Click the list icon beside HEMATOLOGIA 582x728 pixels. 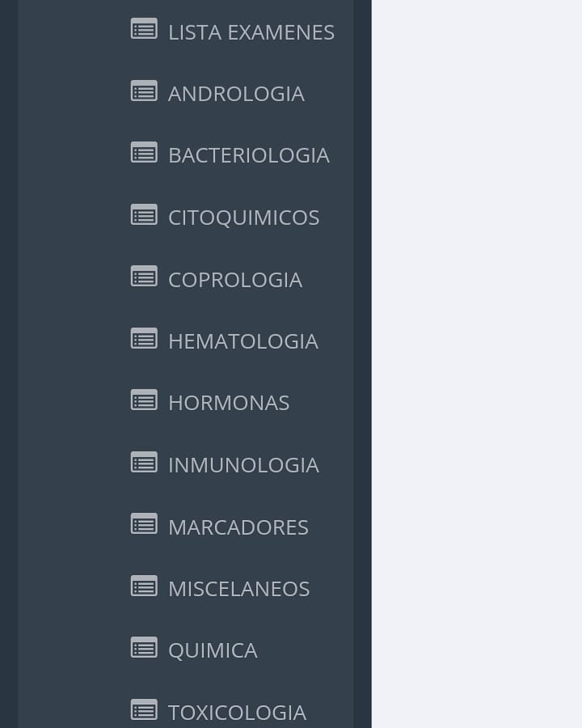point(144,338)
